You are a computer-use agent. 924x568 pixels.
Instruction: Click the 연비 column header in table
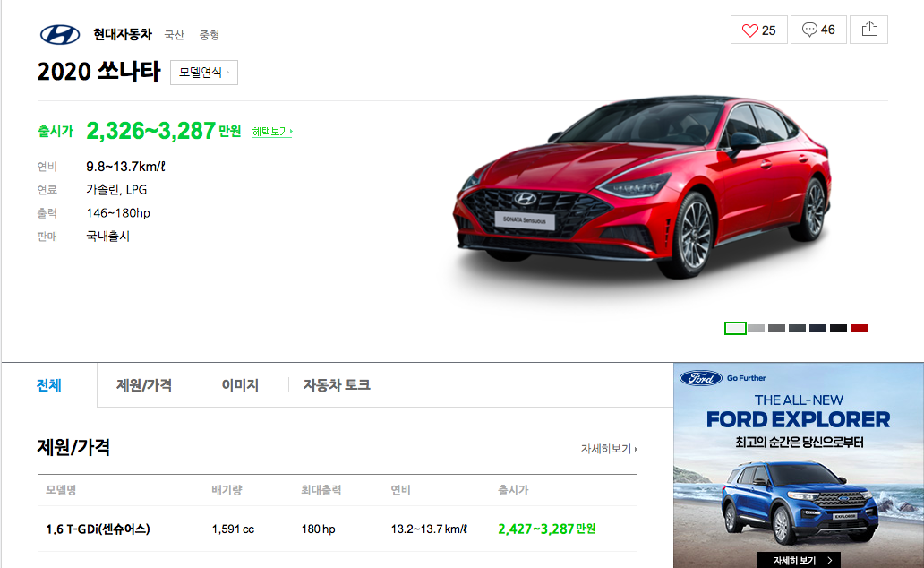[400, 490]
